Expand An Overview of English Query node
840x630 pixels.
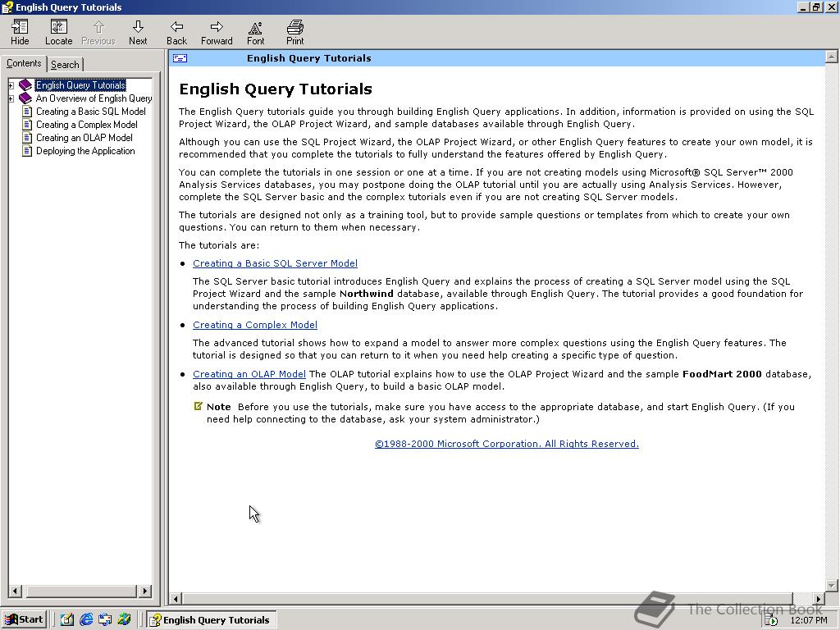tap(11, 98)
